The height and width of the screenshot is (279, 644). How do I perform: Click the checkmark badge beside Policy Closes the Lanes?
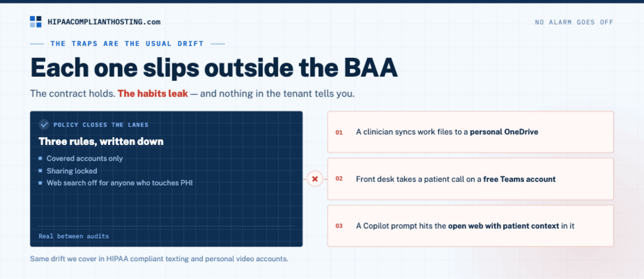(x=45, y=124)
